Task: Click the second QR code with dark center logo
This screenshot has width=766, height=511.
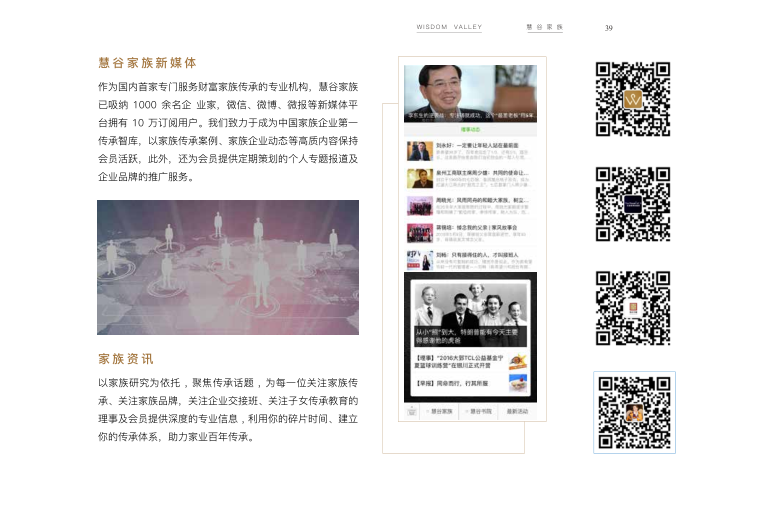Action: 633,204
